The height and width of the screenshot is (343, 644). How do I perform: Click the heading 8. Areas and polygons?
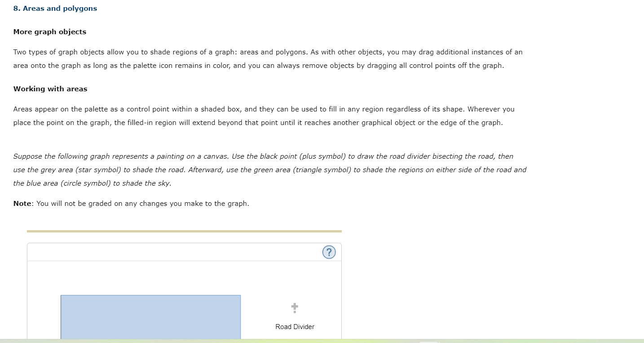tap(55, 8)
